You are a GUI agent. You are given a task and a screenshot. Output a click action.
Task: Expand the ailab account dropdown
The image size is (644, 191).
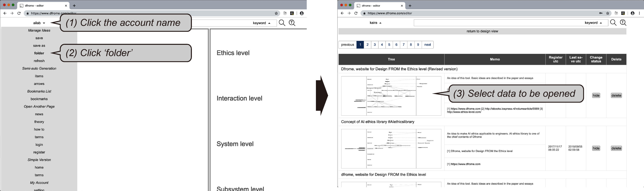39,23
